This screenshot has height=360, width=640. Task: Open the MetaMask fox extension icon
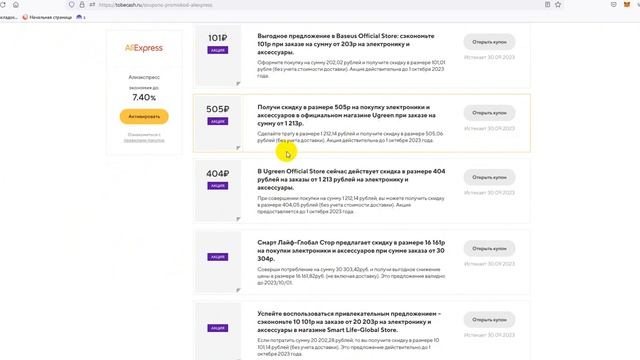click(x=627, y=4)
